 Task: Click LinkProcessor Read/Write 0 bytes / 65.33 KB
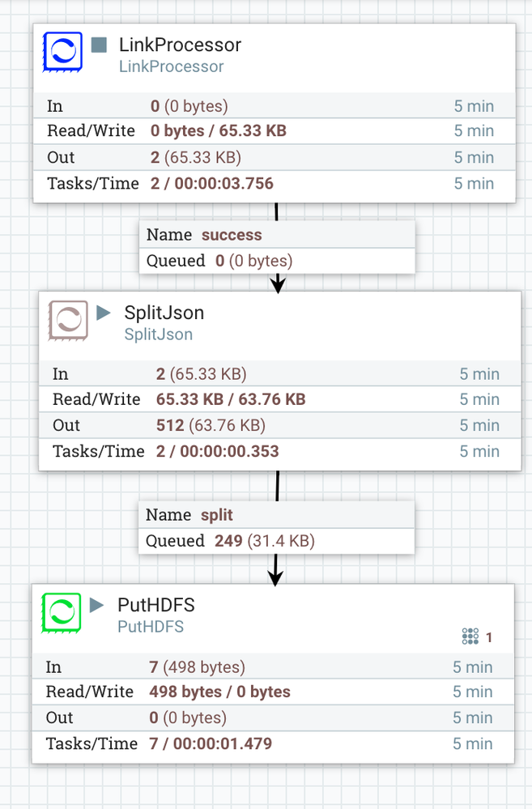[219, 130]
